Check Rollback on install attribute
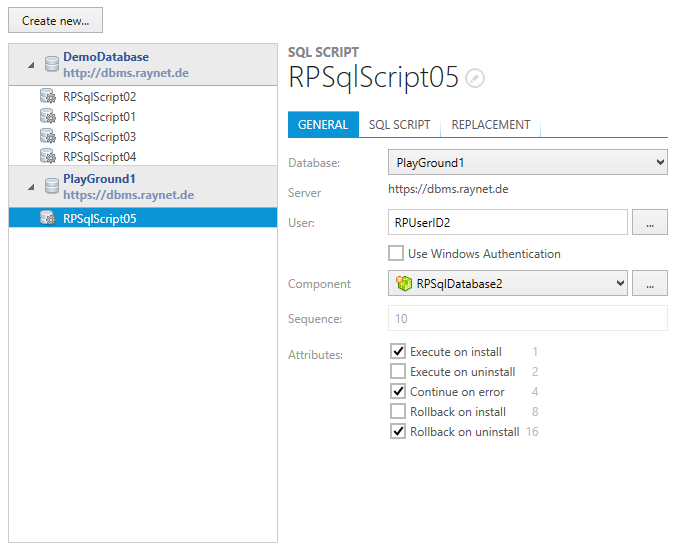The width and height of the screenshot is (676, 552). tap(398, 412)
